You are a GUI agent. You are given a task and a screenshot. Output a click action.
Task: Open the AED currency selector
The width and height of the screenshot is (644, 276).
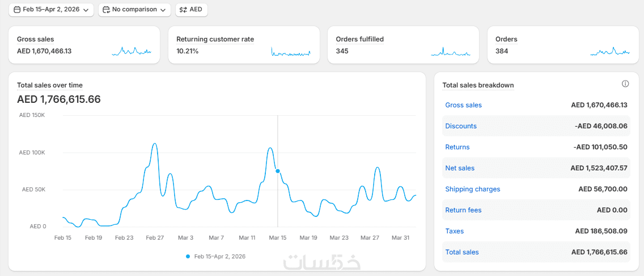pos(192,10)
